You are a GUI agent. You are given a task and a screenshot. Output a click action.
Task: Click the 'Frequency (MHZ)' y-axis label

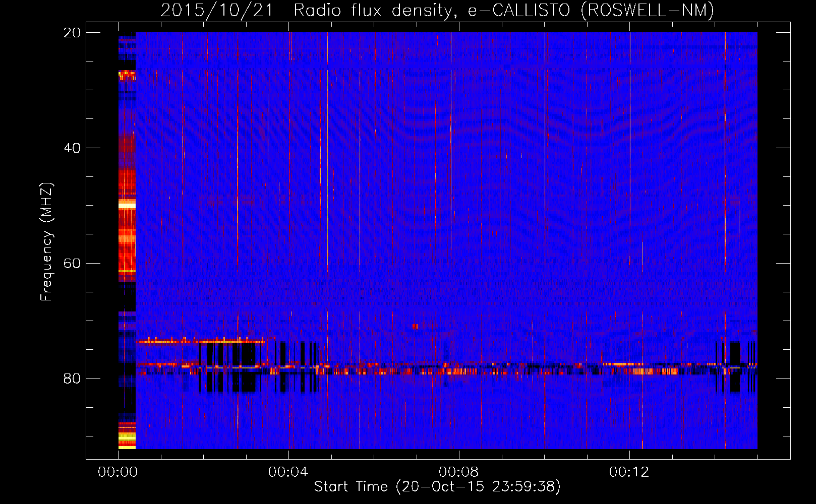pos(46,242)
